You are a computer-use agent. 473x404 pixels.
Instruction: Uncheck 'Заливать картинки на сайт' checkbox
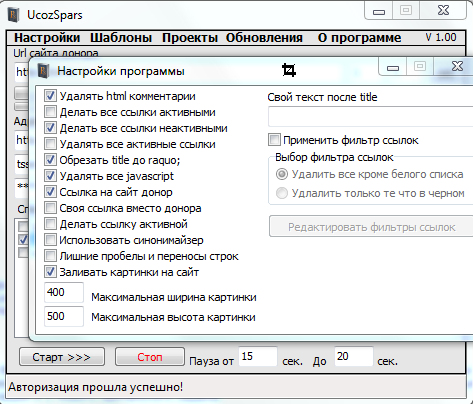click(x=50, y=272)
